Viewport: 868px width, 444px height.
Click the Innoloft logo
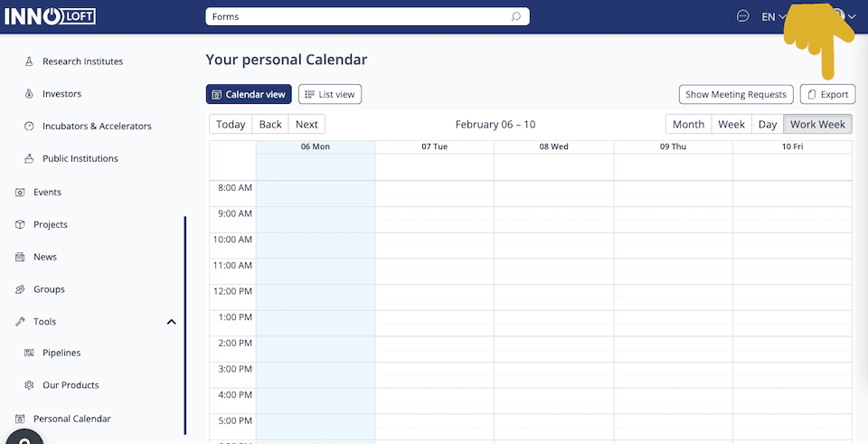50,16
